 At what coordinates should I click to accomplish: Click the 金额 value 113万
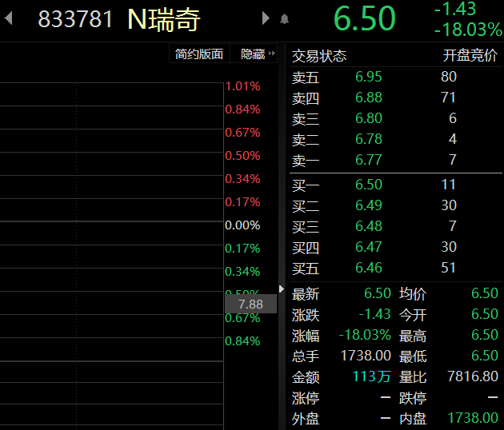tap(374, 376)
